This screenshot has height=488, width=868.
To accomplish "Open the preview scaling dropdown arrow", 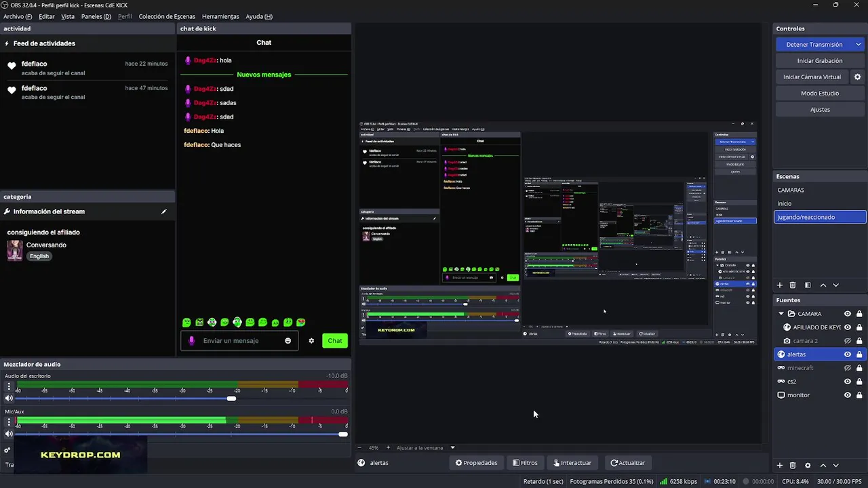I will [x=452, y=447].
